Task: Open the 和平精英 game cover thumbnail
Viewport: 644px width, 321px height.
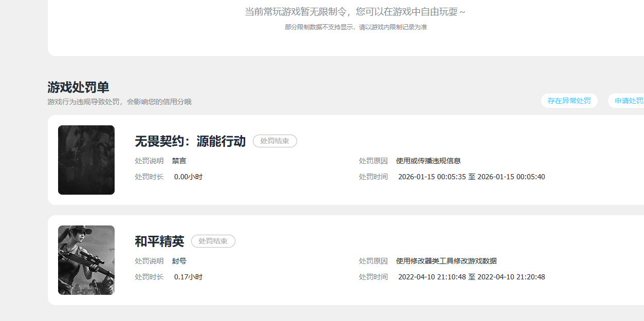Action: tap(86, 260)
